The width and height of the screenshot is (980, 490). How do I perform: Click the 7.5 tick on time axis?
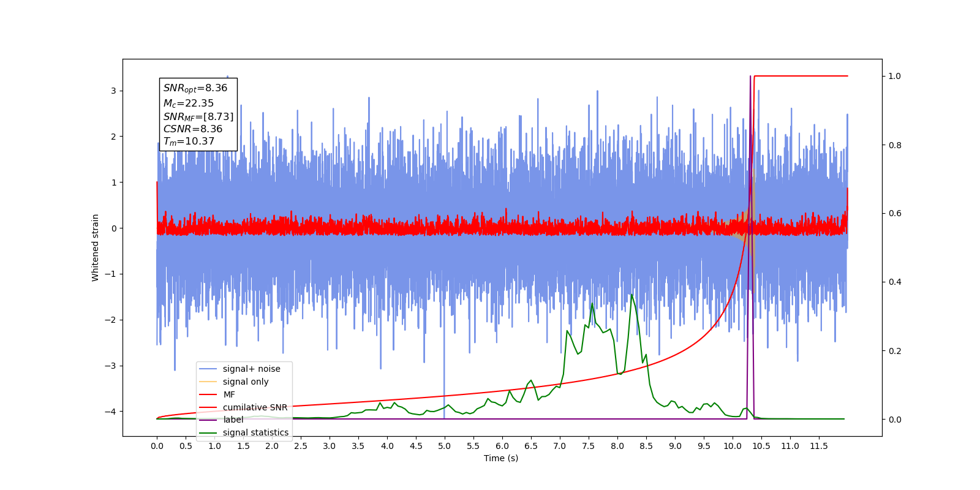tap(588, 446)
